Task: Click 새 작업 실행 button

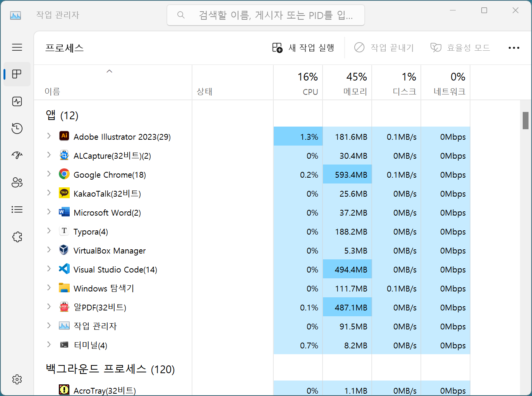Action: point(303,48)
